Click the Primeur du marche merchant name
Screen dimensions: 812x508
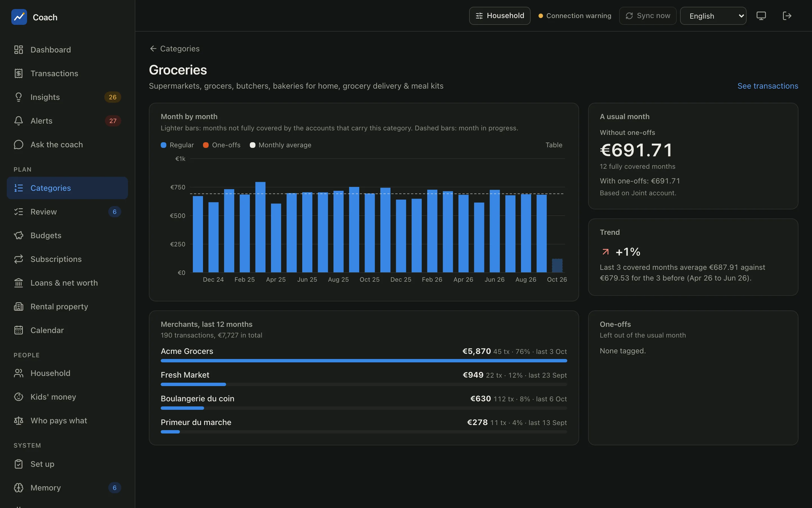(x=196, y=422)
